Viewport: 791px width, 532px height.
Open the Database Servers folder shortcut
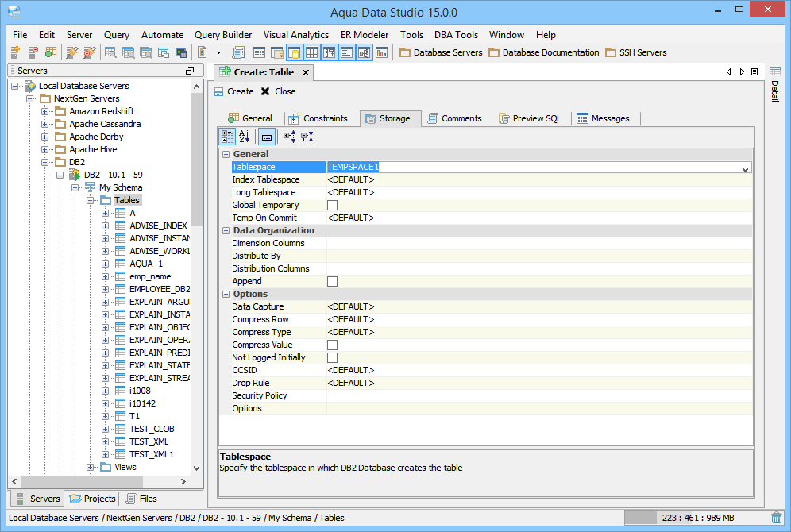441,52
